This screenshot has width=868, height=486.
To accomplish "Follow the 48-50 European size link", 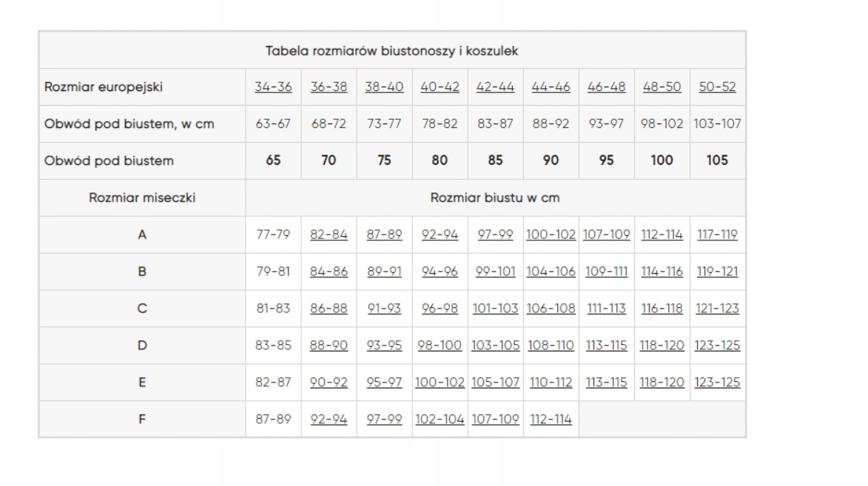I will pyautogui.click(x=662, y=87).
